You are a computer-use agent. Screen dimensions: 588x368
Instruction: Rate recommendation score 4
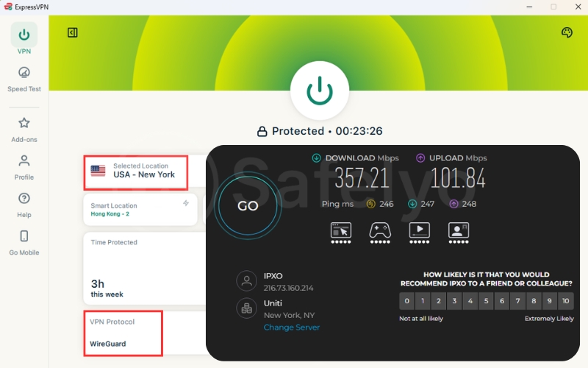point(470,301)
